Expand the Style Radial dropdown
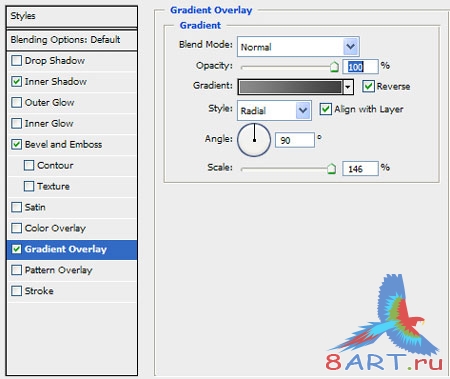 coord(303,110)
